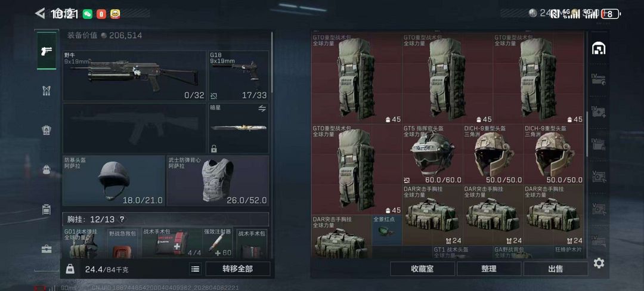The image size is (644, 291).
Task: Open the toolbox case sidebar icon
Action: [x=47, y=249]
